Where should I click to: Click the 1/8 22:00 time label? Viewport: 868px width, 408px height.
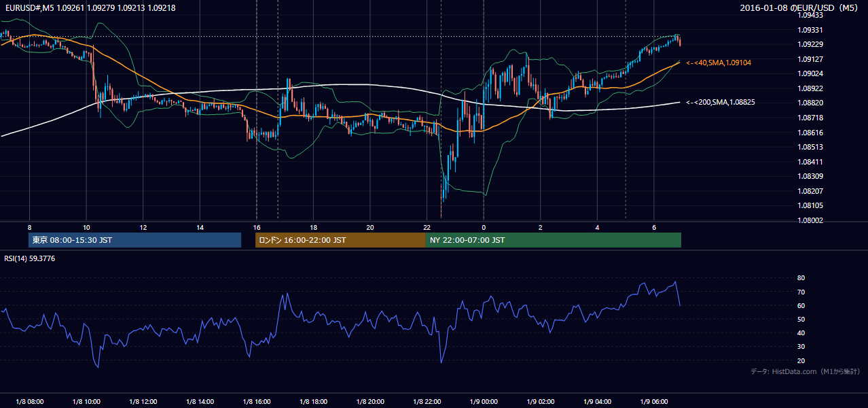tap(427, 402)
